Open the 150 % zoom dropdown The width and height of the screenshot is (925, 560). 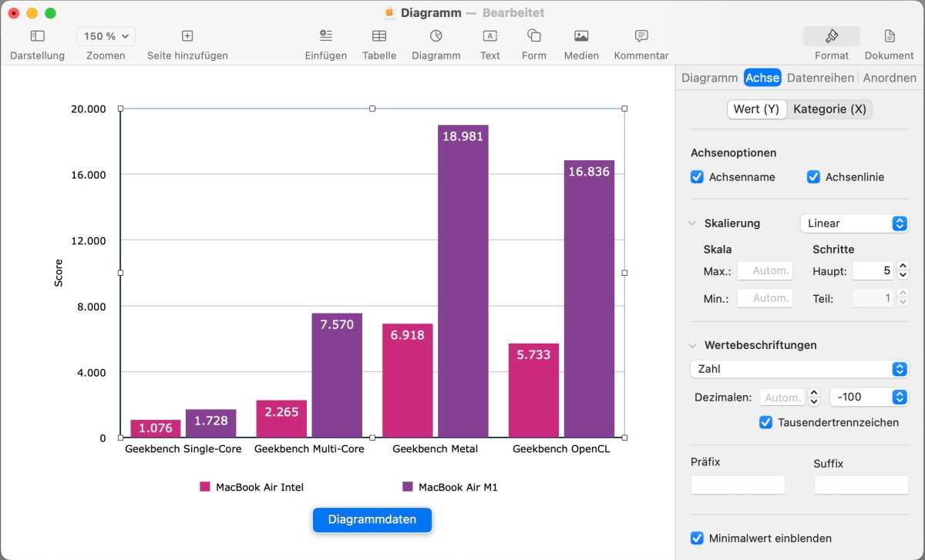click(x=106, y=36)
